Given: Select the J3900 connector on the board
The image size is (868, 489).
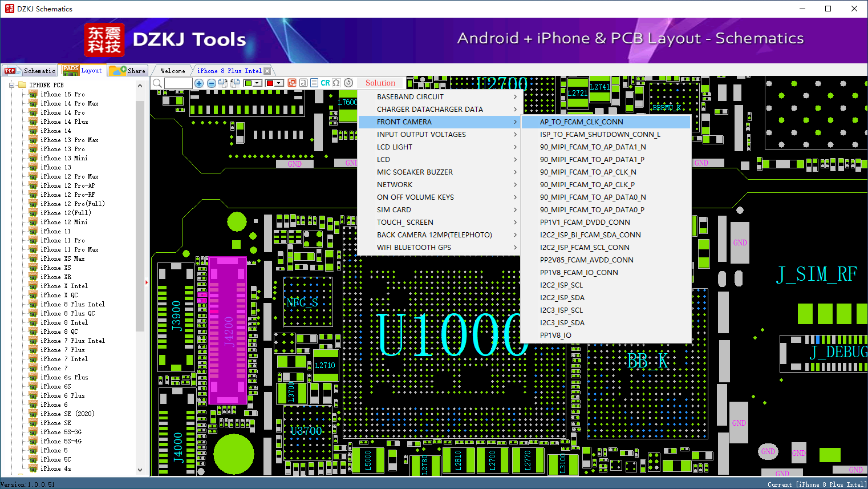Looking at the screenshot, I should (176, 316).
